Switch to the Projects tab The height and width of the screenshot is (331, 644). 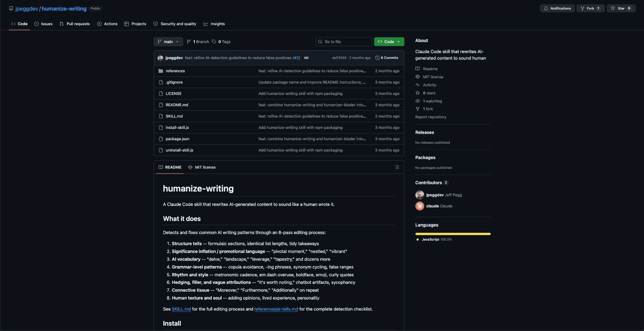tap(135, 24)
